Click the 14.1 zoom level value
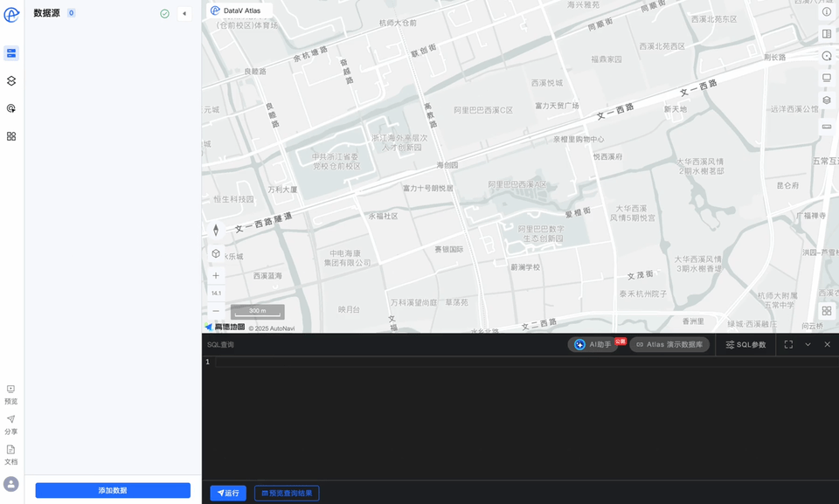The image size is (839, 504). point(216,293)
